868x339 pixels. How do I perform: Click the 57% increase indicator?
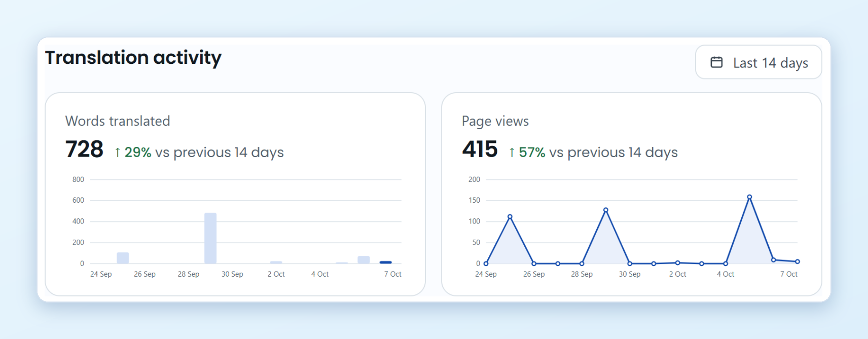click(527, 152)
